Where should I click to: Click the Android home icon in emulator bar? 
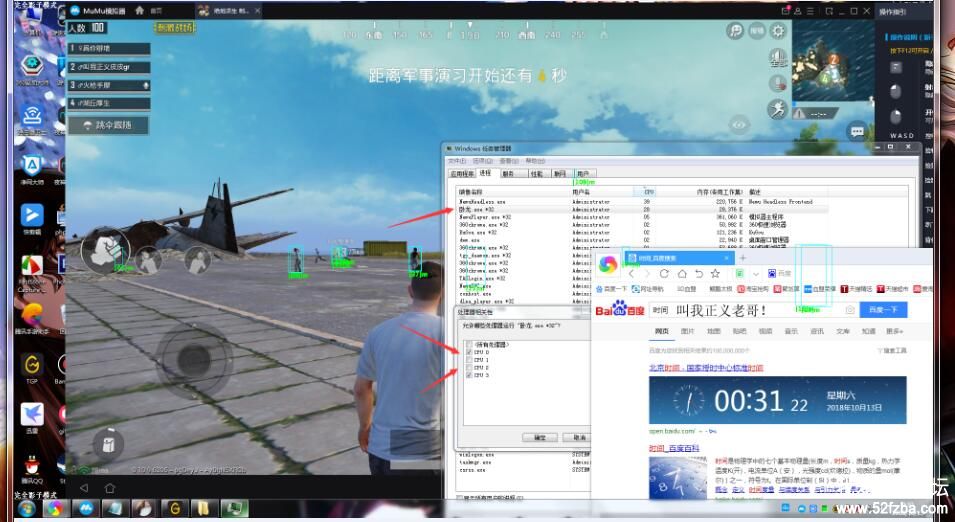[110, 488]
